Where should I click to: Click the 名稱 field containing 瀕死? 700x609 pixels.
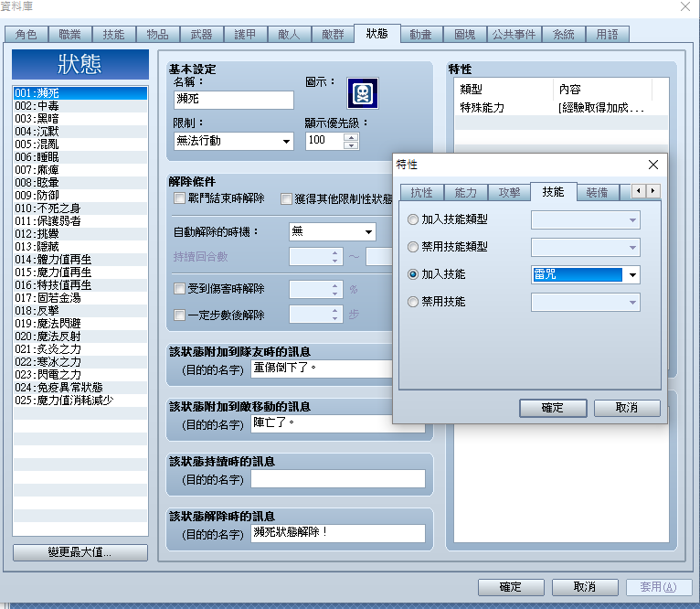point(233,100)
